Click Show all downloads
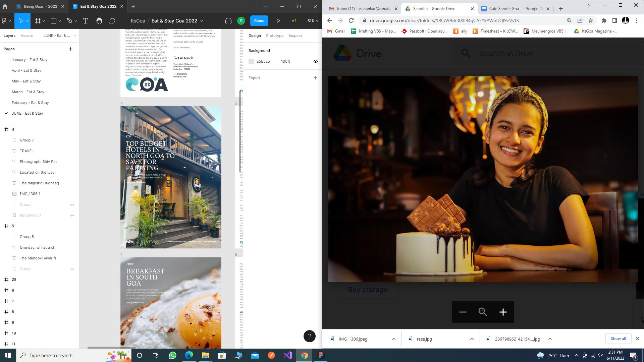The width and height of the screenshot is (644, 362). pos(618,339)
